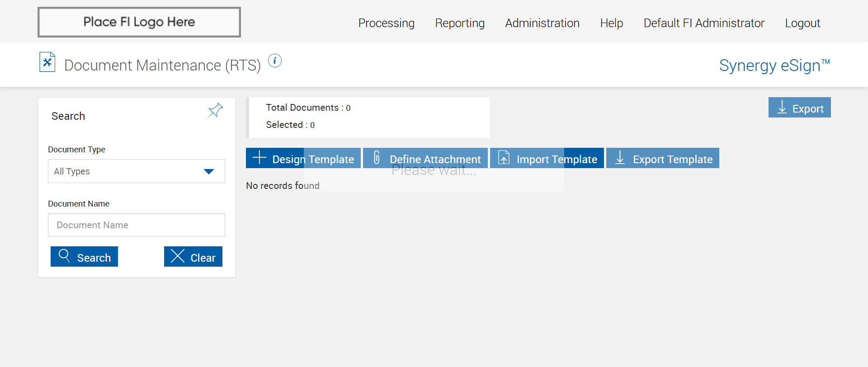
Task: Open the Reporting menu
Action: coord(460,23)
